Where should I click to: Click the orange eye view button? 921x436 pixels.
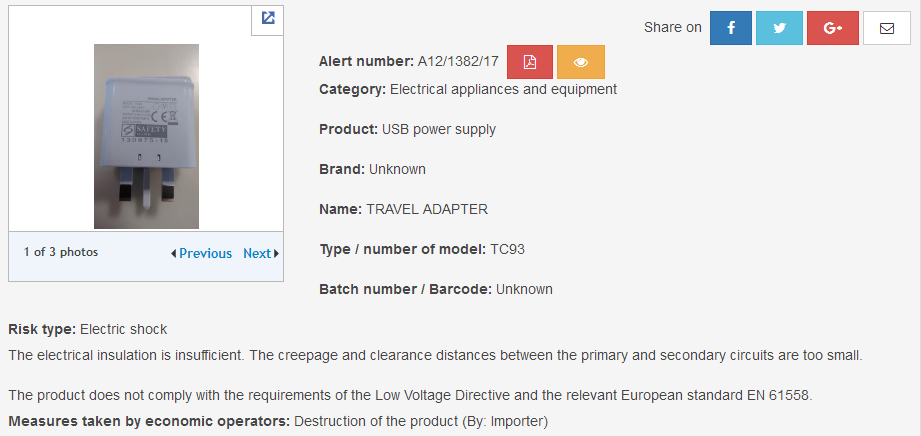click(x=581, y=62)
